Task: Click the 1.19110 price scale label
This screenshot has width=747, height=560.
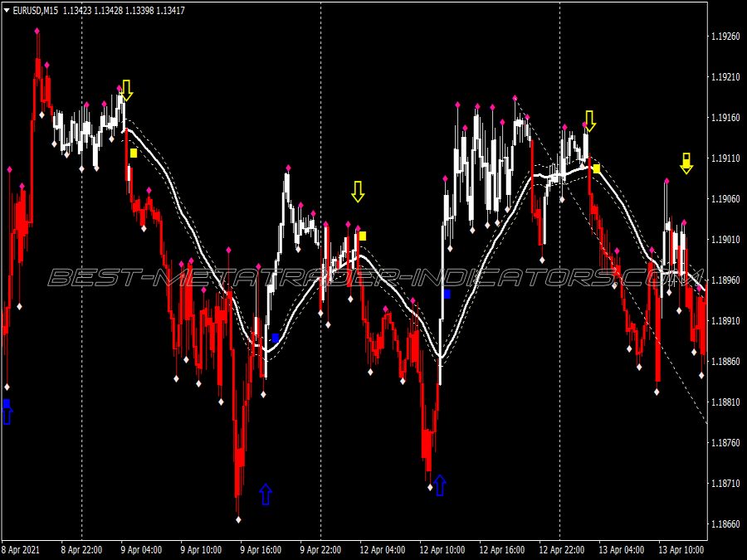Action: (x=725, y=158)
